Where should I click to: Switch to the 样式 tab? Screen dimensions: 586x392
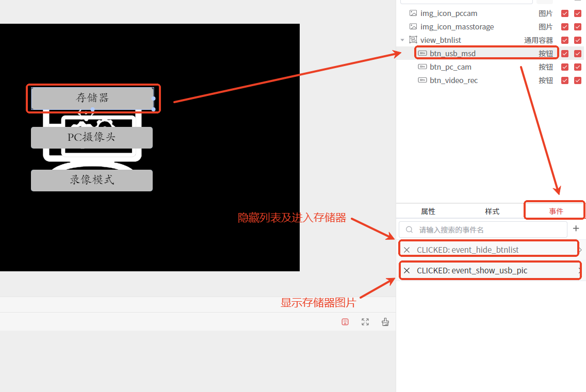coord(492,211)
